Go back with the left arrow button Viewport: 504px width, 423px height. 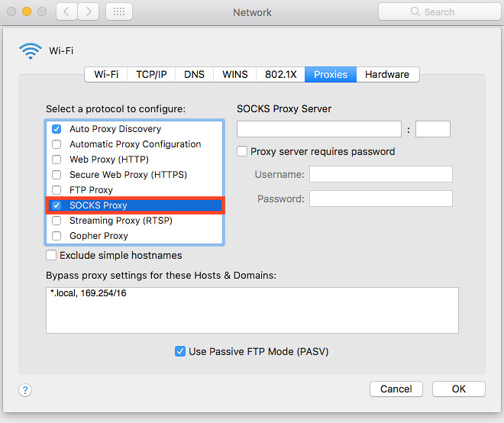click(66, 12)
